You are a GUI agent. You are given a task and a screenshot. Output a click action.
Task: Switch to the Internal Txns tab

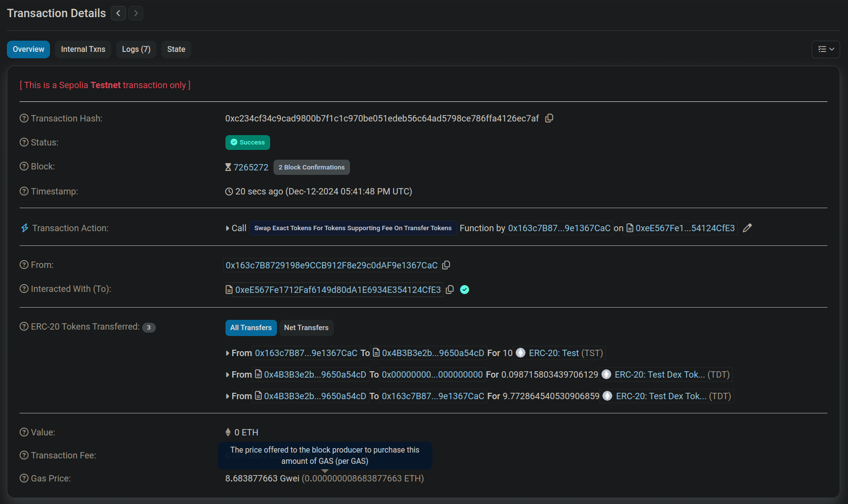pyautogui.click(x=83, y=49)
